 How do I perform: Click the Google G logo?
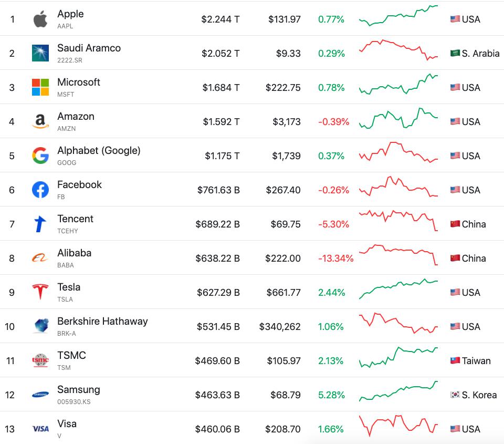coord(40,156)
